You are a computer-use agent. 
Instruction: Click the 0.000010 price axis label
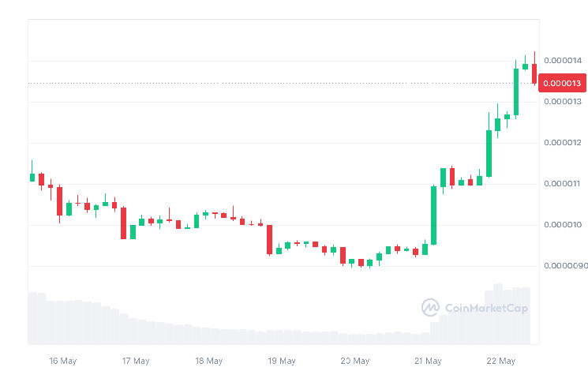(x=562, y=225)
